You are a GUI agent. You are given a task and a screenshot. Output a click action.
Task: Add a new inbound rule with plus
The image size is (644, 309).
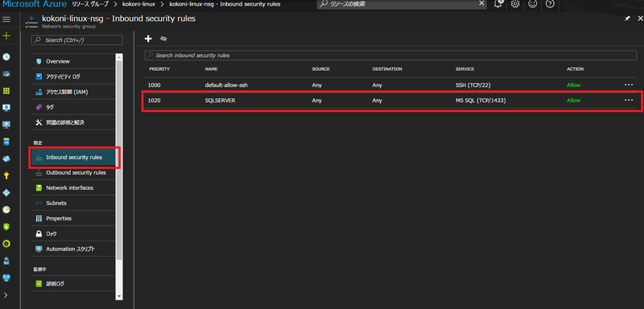[149, 39]
